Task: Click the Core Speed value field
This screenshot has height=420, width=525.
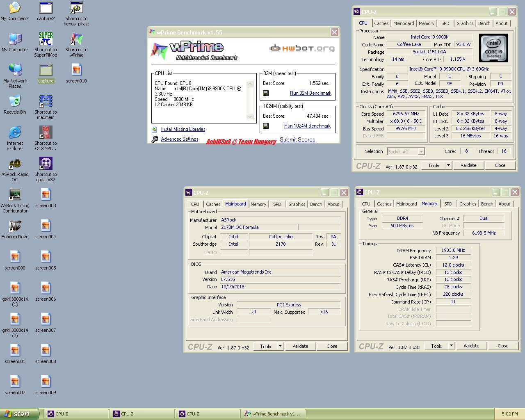Action: pos(406,114)
